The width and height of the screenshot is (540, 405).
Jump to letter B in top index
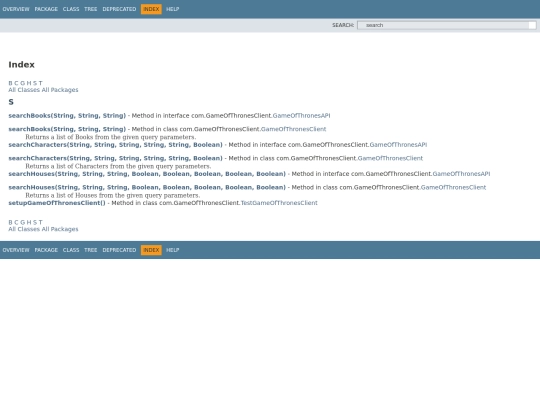(10, 83)
